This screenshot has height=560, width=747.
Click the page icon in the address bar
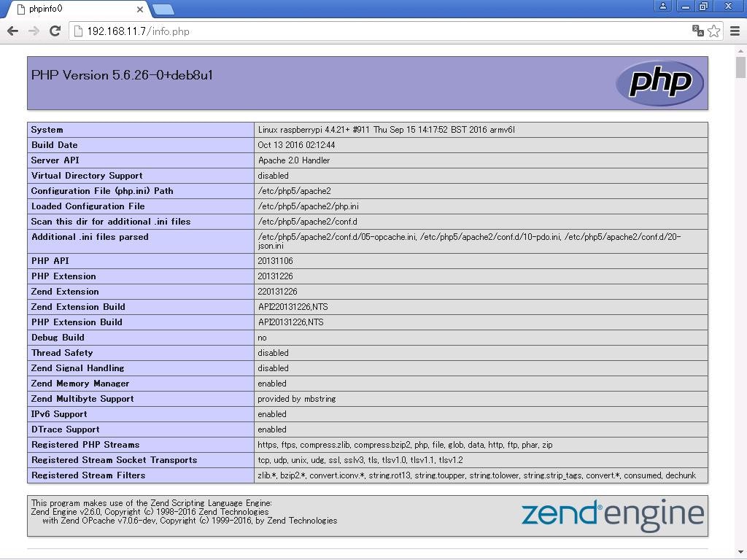[x=78, y=31]
